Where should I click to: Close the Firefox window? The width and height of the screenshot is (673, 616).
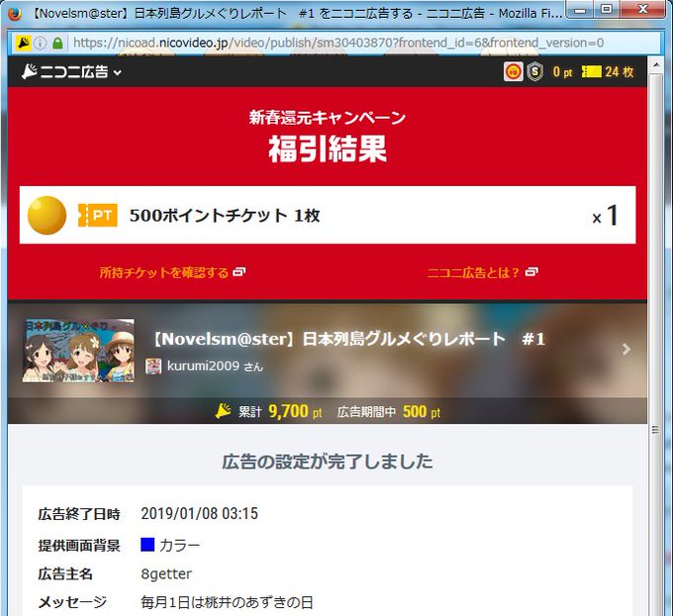click(642, 10)
